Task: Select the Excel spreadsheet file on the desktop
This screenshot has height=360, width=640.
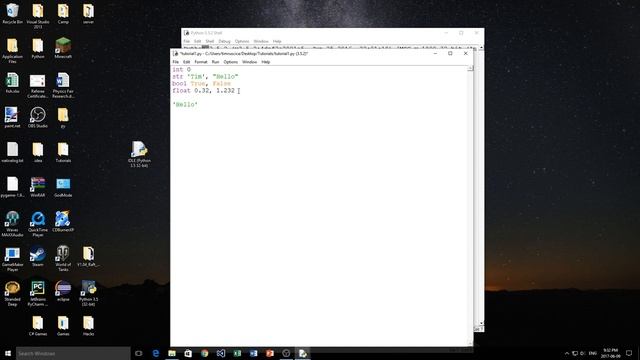Action: 12,83
